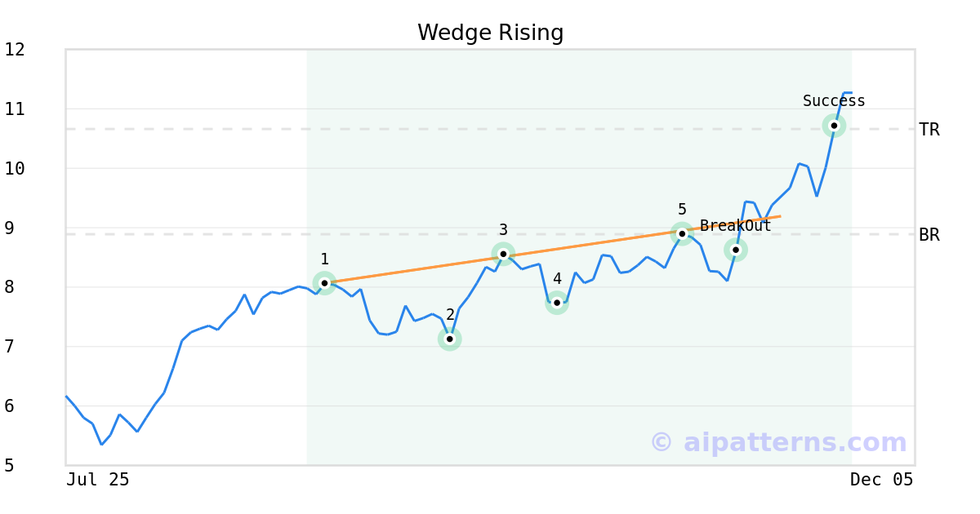
Task: Click the BreakOut point marker dot
Action: tap(736, 250)
